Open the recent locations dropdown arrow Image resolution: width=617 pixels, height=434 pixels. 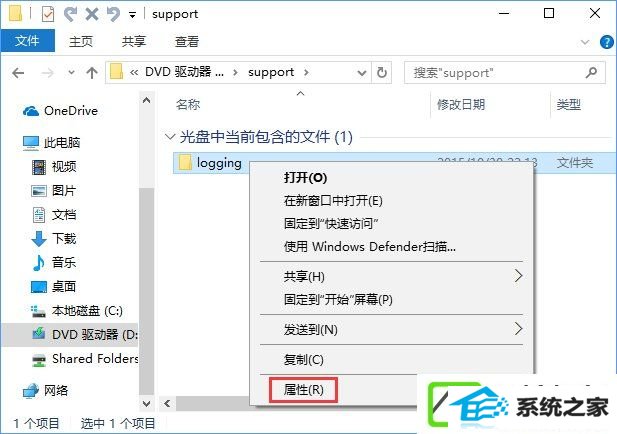point(71,73)
